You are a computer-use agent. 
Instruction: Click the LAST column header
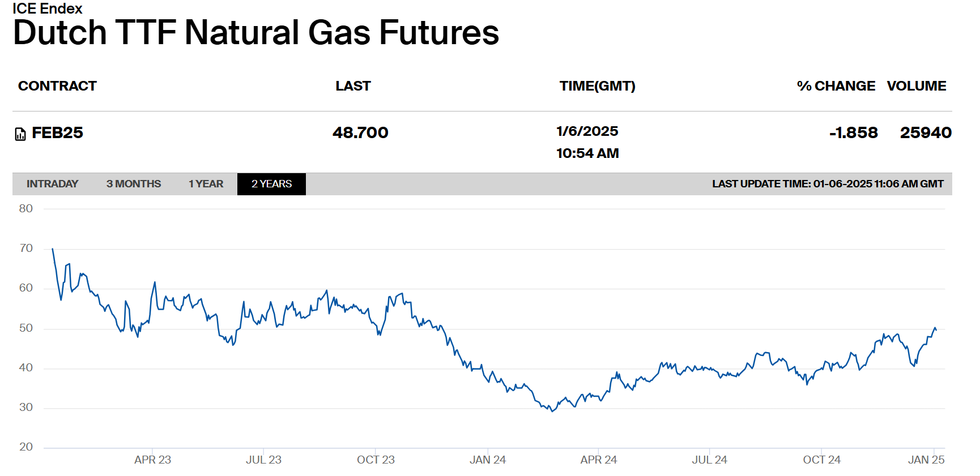tap(353, 86)
